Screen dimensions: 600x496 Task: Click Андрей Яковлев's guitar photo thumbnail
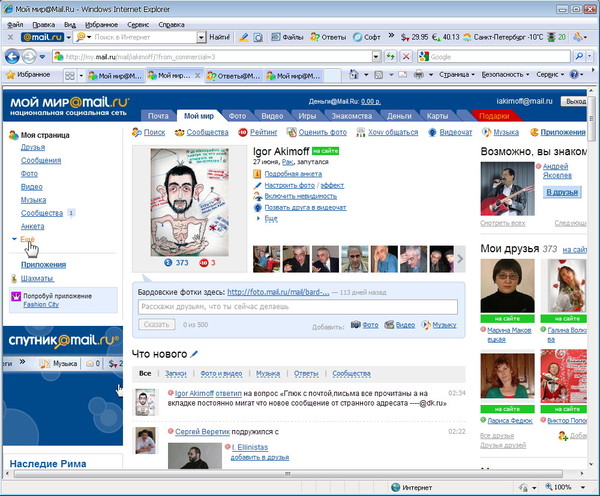507,189
